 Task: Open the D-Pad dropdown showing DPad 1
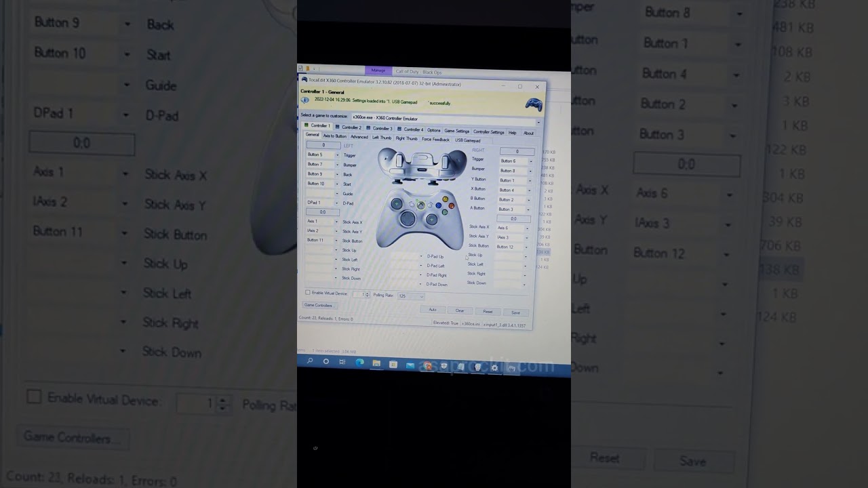(323, 202)
